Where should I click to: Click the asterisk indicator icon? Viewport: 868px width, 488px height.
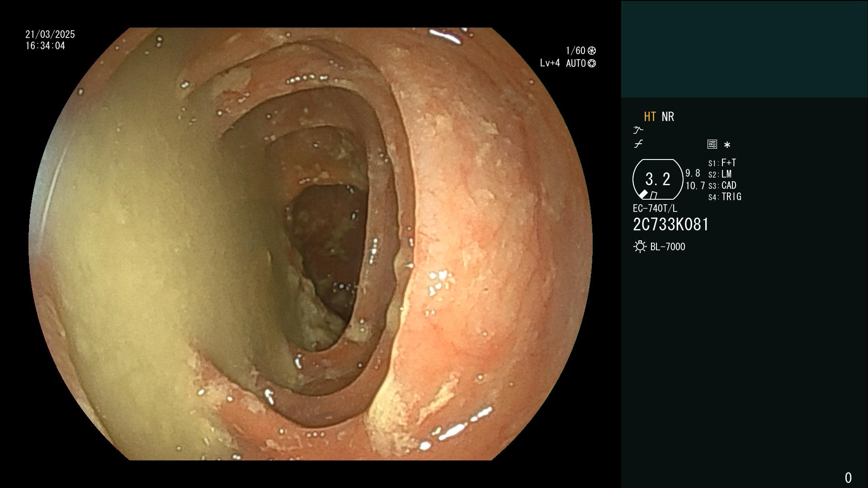(727, 145)
